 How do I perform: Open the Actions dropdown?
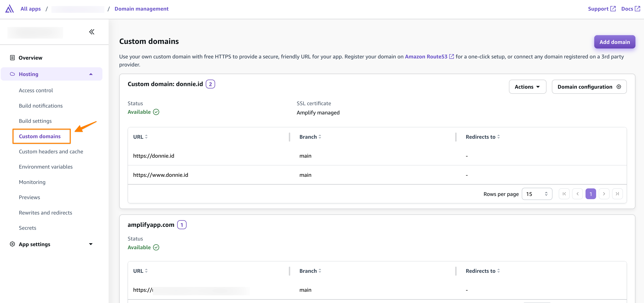527,87
